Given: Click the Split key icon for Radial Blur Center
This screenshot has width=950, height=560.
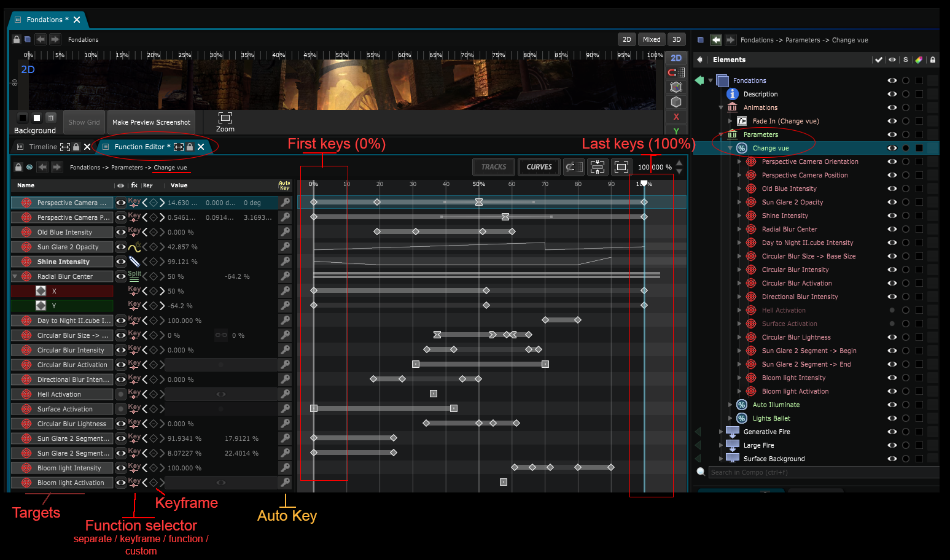Looking at the screenshot, I should pyautogui.click(x=134, y=276).
